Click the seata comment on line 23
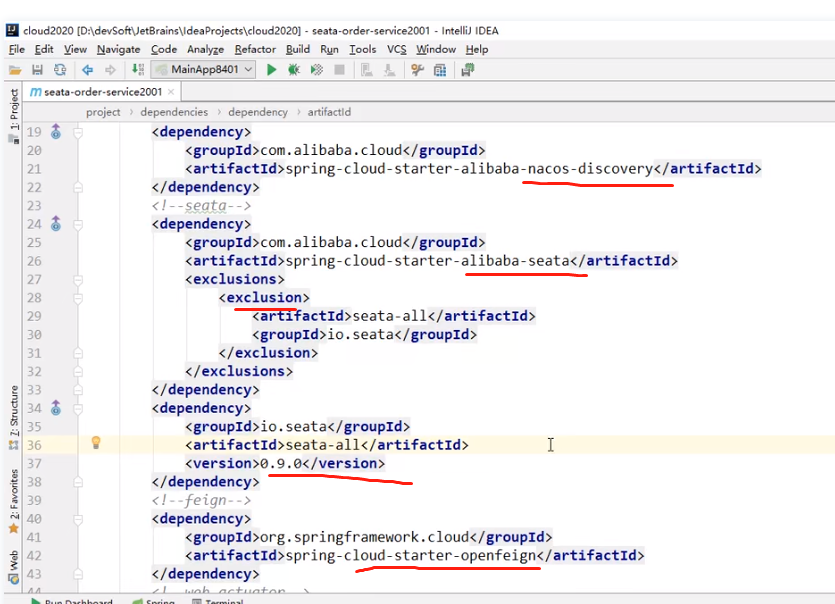 [x=201, y=206]
